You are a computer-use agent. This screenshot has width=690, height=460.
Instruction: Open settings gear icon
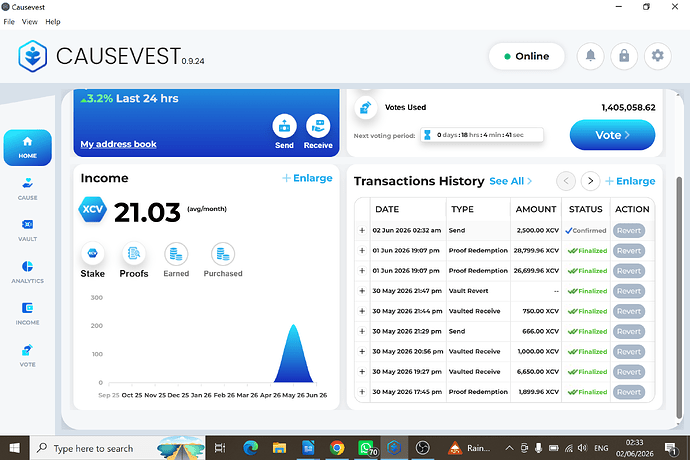point(657,56)
